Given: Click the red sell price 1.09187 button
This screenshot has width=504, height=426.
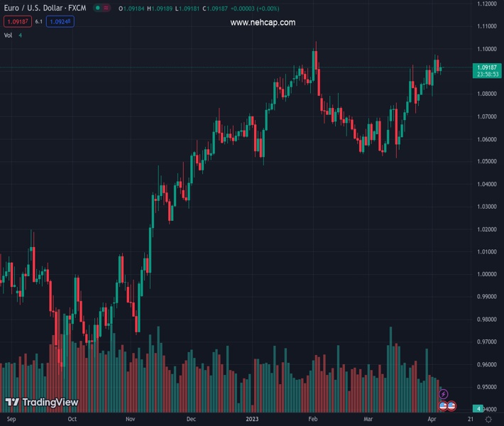Looking at the screenshot, I should tap(17, 22).
